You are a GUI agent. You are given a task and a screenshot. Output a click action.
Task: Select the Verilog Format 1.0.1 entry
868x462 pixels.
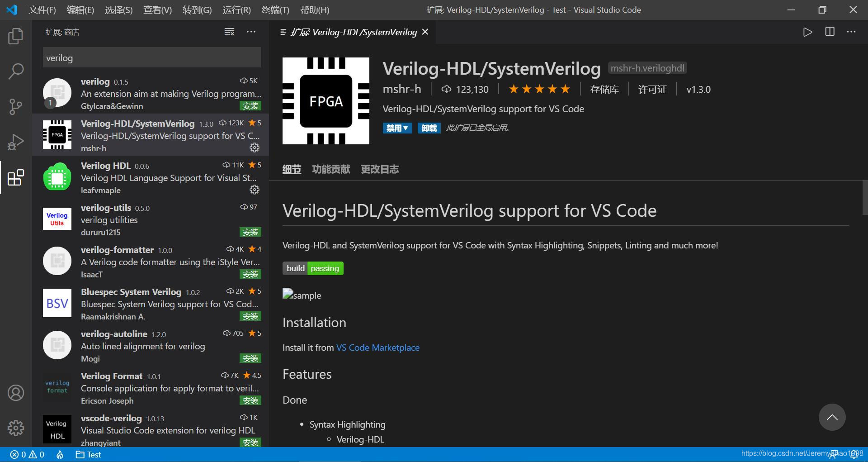pyautogui.click(x=151, y=387)
